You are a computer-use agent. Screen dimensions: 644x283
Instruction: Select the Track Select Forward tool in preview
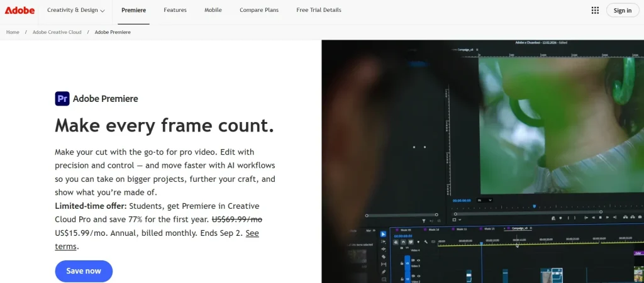[384, 241]
